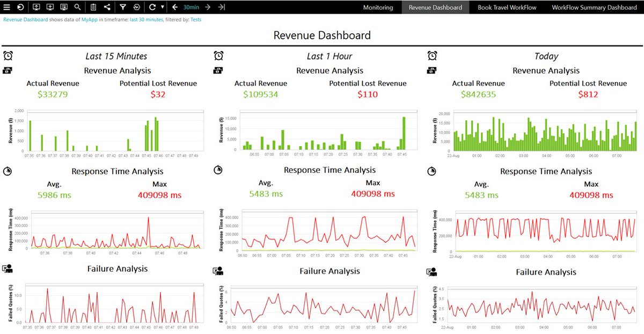Viewport: 644px width, 334px height.
Task: Click money icon in Today column
Action: (x=431, y=70)
